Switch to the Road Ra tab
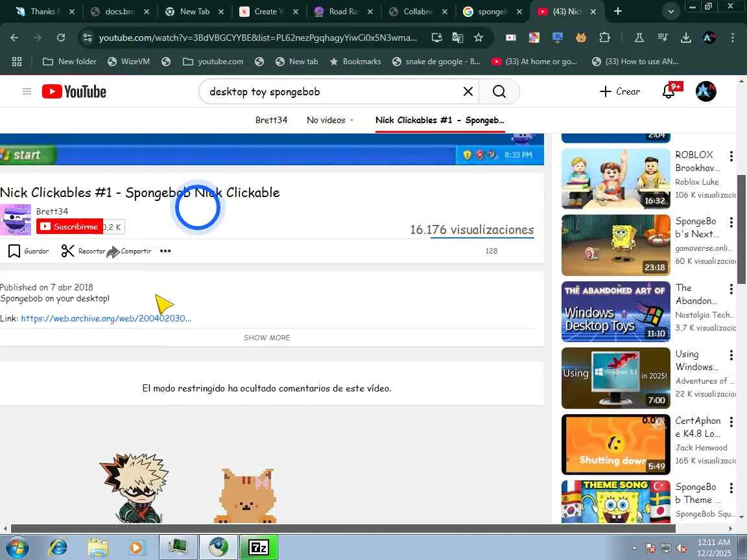Image resolution: width=747 pixels, height=560 pixels. (343, 12)
